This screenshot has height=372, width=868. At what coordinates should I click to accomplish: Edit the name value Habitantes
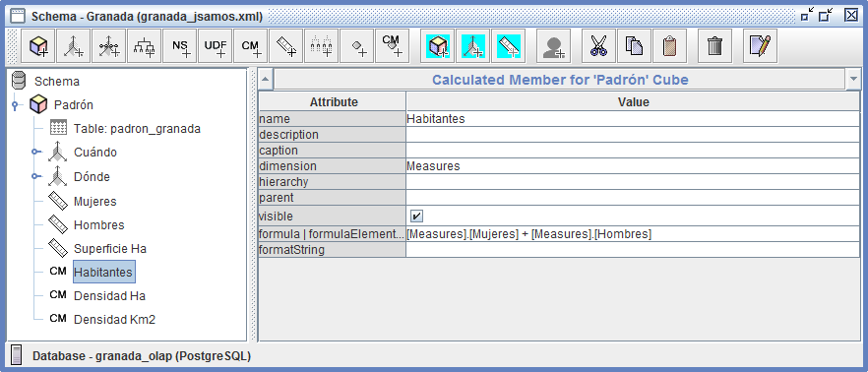click(633, 118)
